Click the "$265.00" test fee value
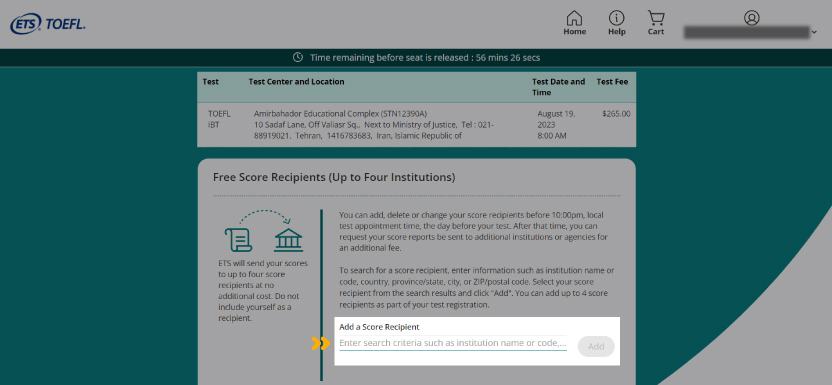The width and height of the screenshot is (832, 385). 617,113
